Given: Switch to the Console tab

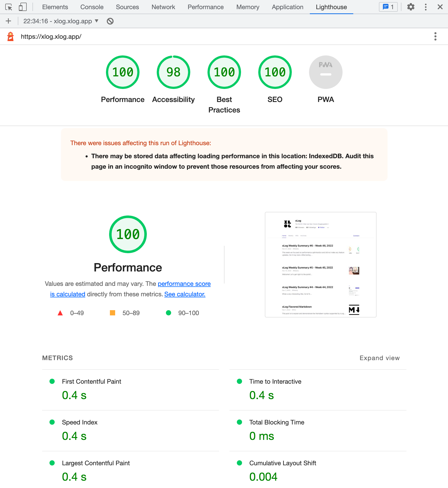Looking at the screenshot, I should 92,7.
